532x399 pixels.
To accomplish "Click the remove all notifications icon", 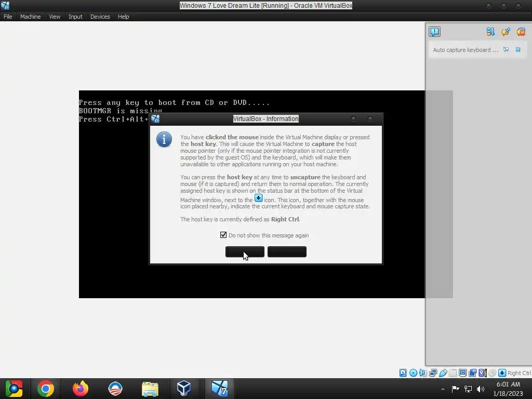I will (x=521, y=32).
